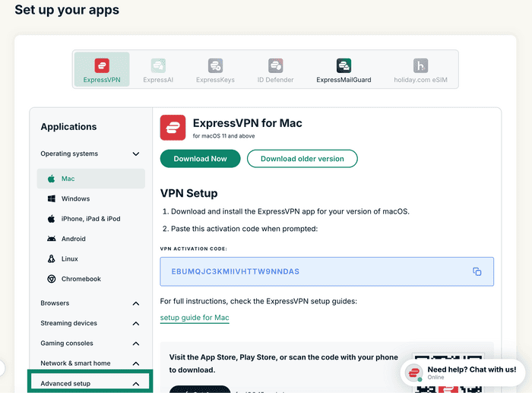The height and width of the screenshot is (393, 532).
Task: Click the red ExpressVPN logo in the product tabs
Action: [102, 65]
